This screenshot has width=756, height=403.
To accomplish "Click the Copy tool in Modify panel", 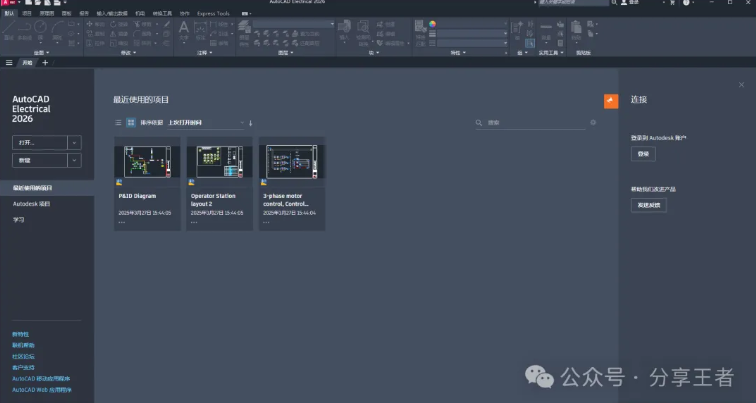I will (x=96, y=34).
